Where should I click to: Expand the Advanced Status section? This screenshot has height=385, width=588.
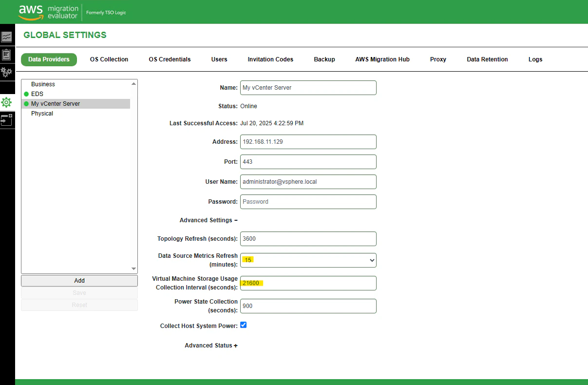[211, 346]
